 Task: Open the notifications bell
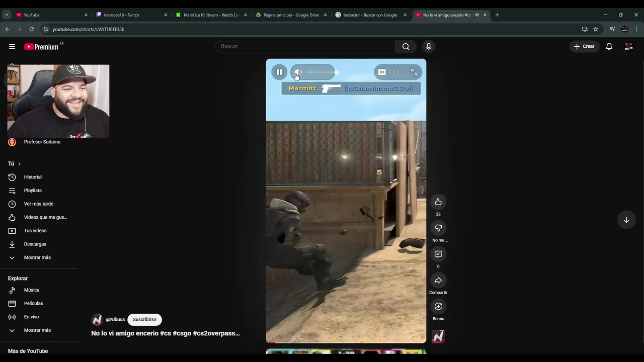[609, 46]
